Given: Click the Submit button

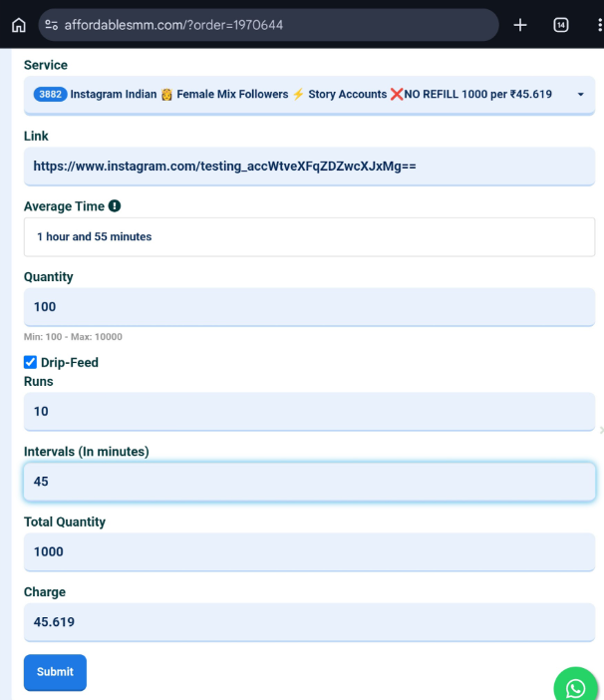Looking at the screenshot, I should click(x=55, y=672).
